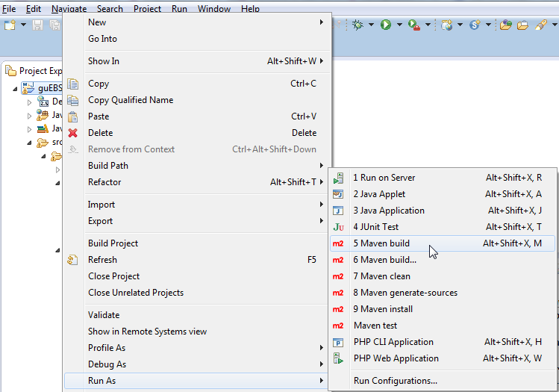Viewport: 559px width, 392px height.
Task: Click the Open Task folder toolbar icon
Action: 522,25
